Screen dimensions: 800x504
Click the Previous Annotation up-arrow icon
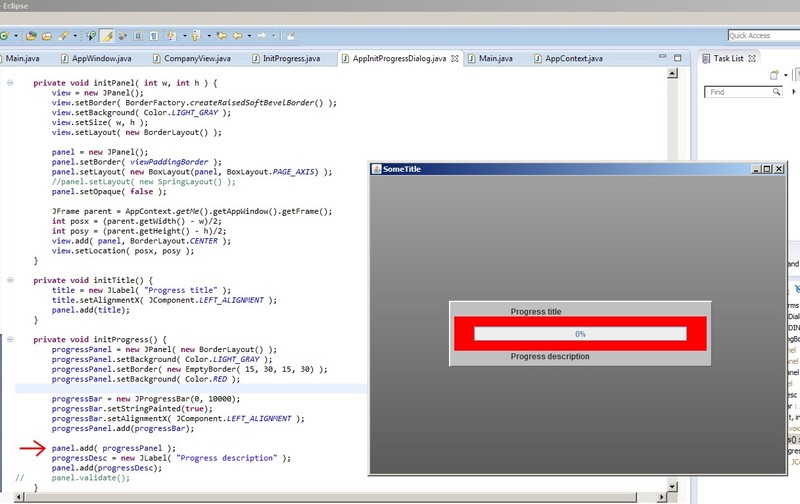pyautogui.click(x=196, y=36)
